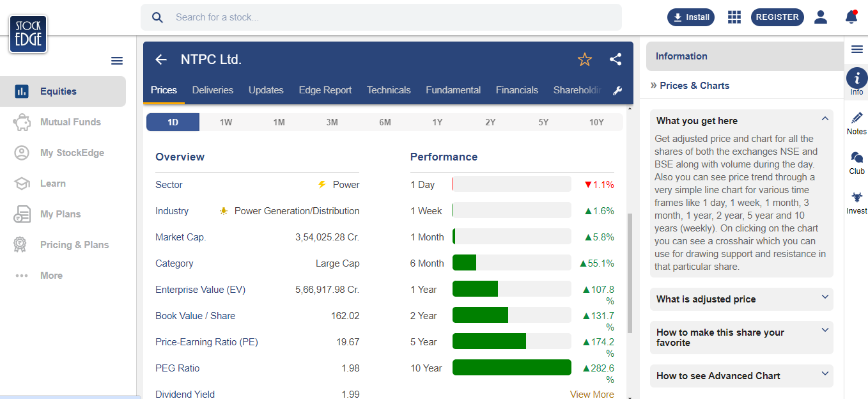Mark NTPC Ltd. as favorite star

coord(585,59)
